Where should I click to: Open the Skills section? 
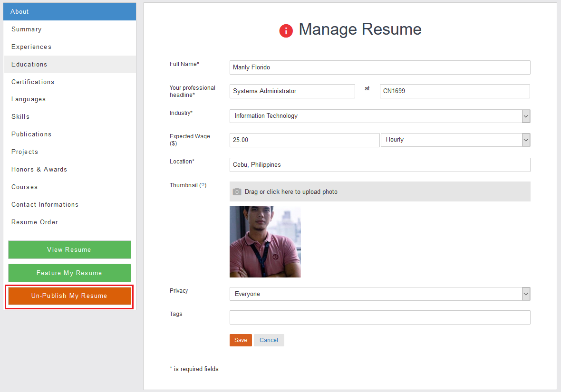click(20, 117)
